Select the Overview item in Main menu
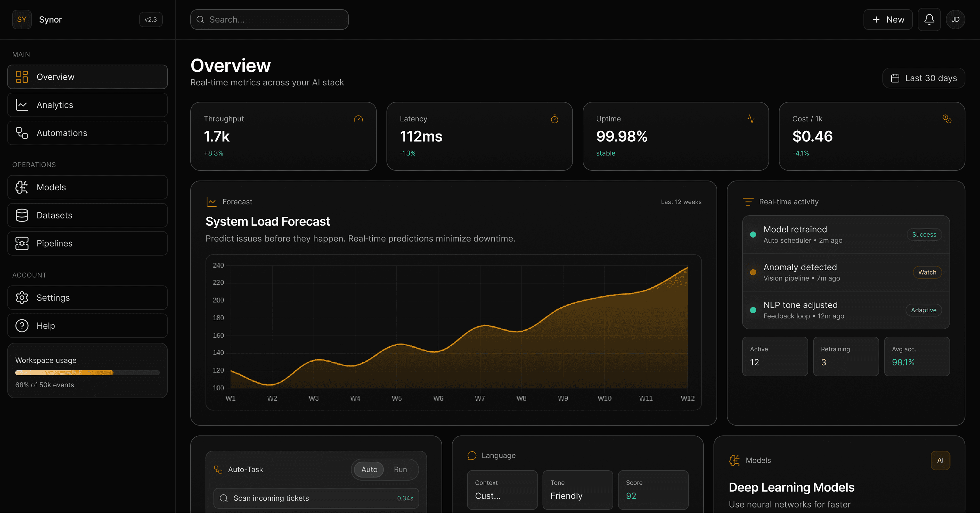This screenshot has width=980, height=513. (x=55, y=77)
